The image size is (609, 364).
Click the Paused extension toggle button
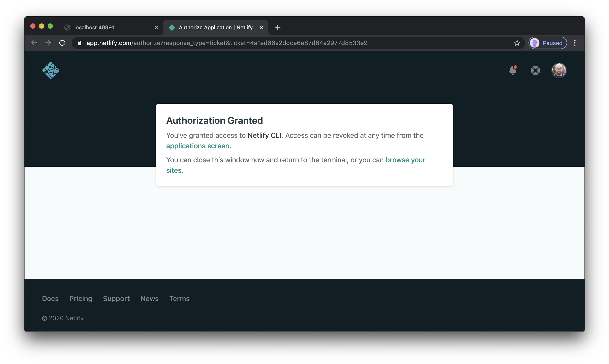point(548,43)
